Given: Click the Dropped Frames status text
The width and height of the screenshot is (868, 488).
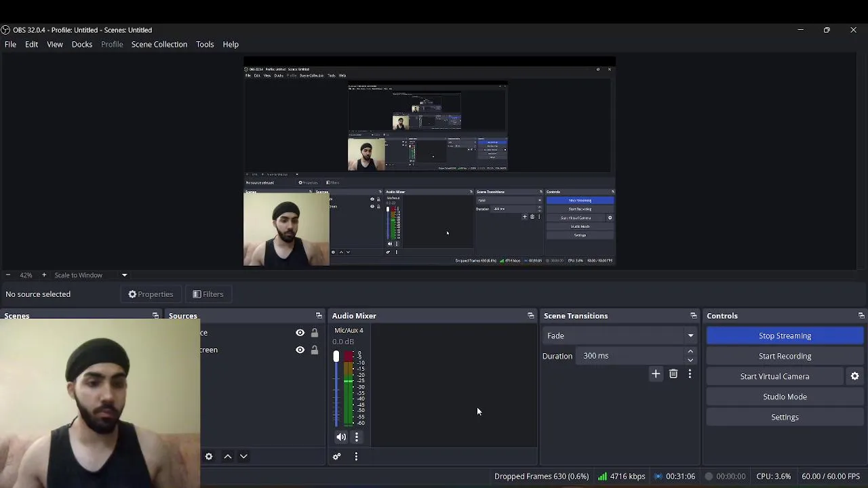Looking at the screenshot, I should (541, 476).
